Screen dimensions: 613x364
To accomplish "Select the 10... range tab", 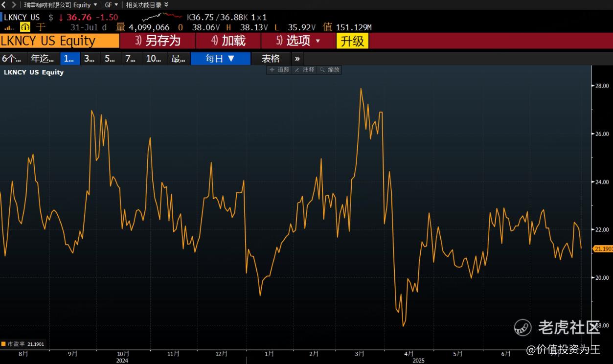I will [x=154, y=58].
